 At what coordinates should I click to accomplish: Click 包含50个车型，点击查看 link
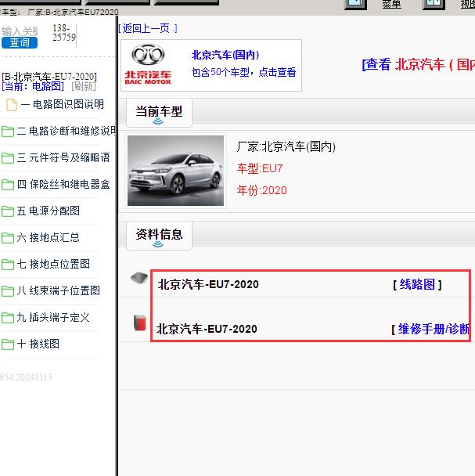243,72
